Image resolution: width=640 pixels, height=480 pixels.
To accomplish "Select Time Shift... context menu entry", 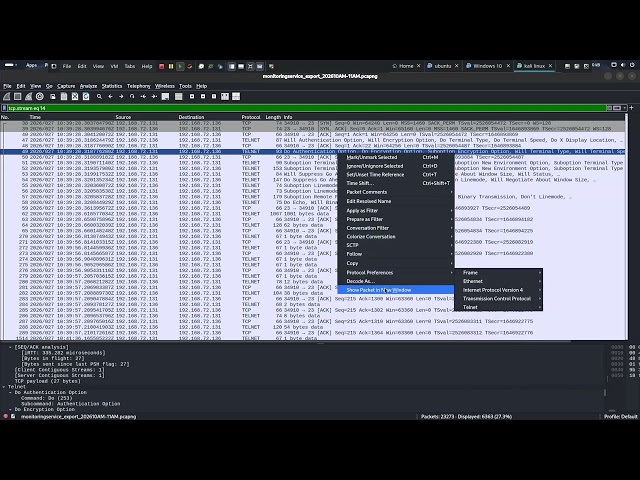I will click(396, 183).
